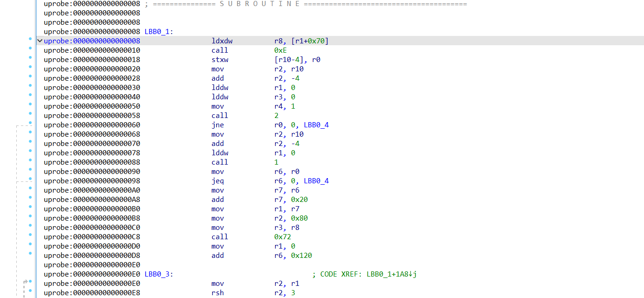Toggle breakpoint dot at address 0000000000000010
The width and height of the screenshot is (644, 298).
coord(30,48)
